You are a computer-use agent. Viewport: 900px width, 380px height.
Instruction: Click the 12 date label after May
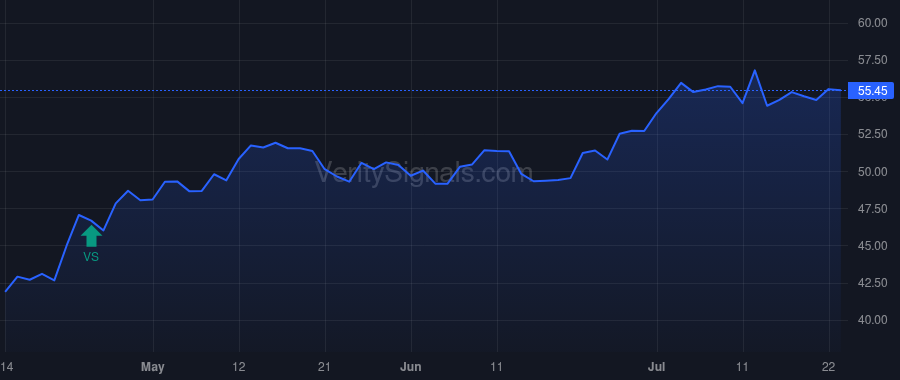click(239, 367)
